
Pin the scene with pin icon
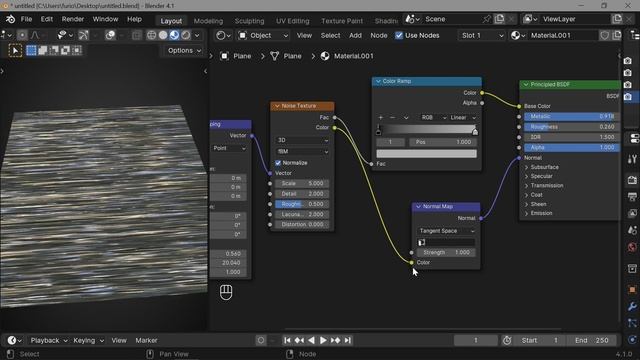point(487,19)
